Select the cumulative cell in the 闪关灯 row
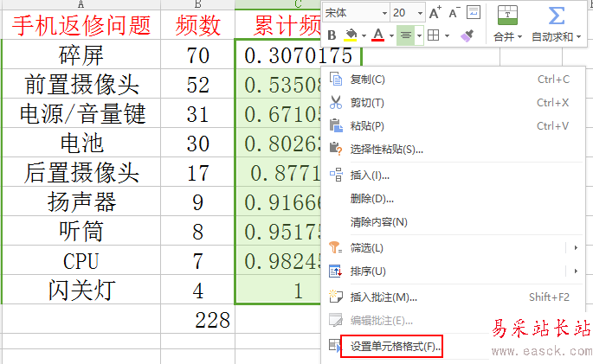The height and width of the screenshot is (364, 593). [x=279, y=290]
